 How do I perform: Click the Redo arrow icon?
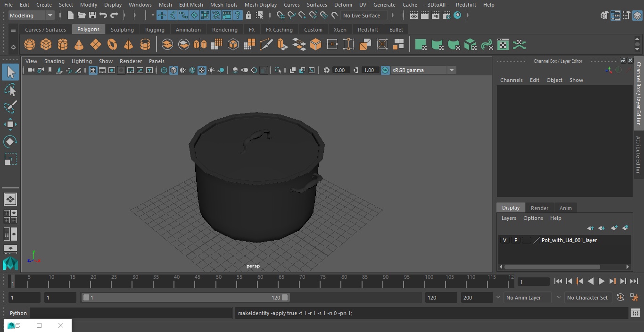pyautogui.click(x=114, y=16)
